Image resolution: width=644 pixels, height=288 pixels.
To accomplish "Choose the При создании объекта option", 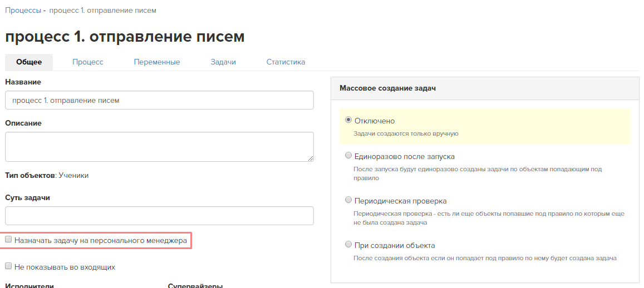I will (348, 245).
